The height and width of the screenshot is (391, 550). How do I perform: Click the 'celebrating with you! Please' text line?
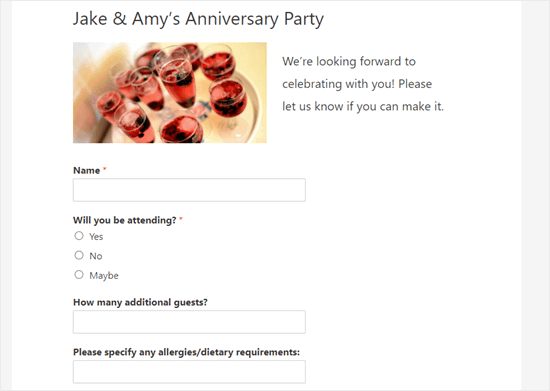coord(357,84)
